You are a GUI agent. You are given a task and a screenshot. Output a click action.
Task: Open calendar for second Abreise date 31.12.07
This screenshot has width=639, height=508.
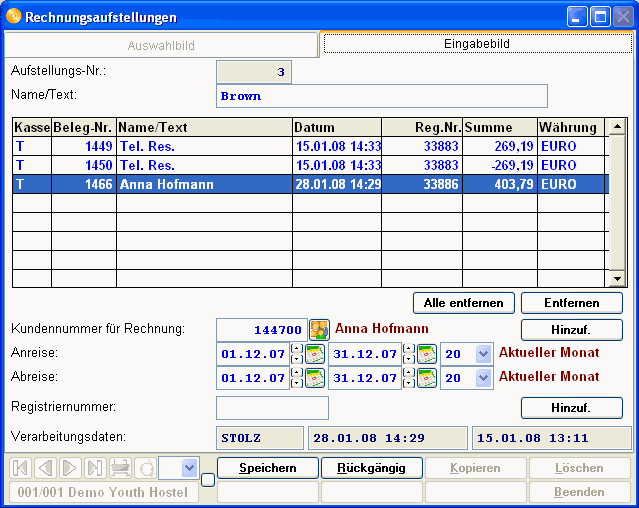pos(427,378)
